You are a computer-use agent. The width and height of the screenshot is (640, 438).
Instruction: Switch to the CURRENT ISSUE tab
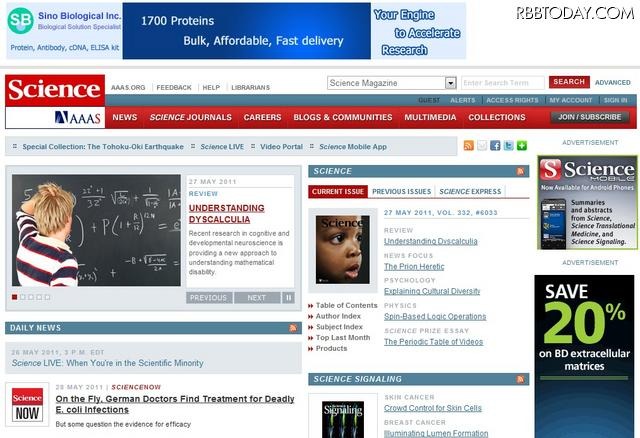coord(338,191)
